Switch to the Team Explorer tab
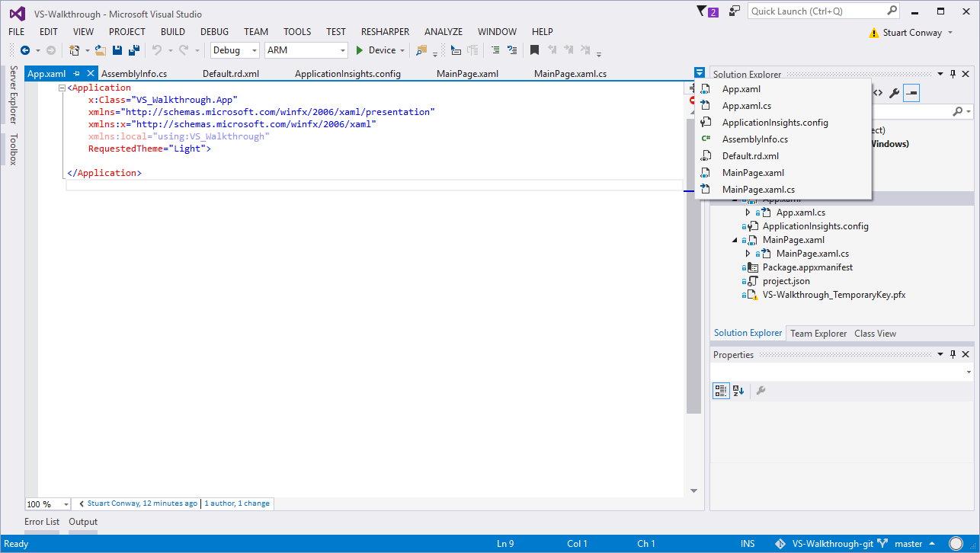This screenshot has width=980, height=553. [x=818, y=334]
